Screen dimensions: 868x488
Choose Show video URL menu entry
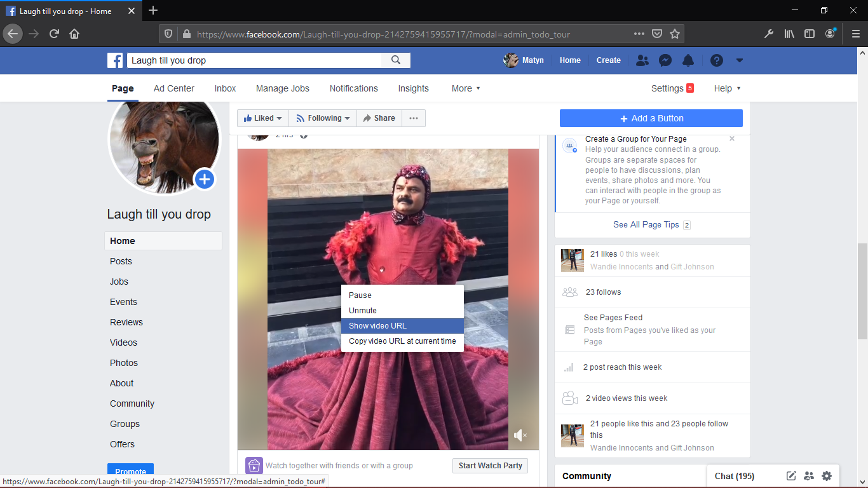402,325
